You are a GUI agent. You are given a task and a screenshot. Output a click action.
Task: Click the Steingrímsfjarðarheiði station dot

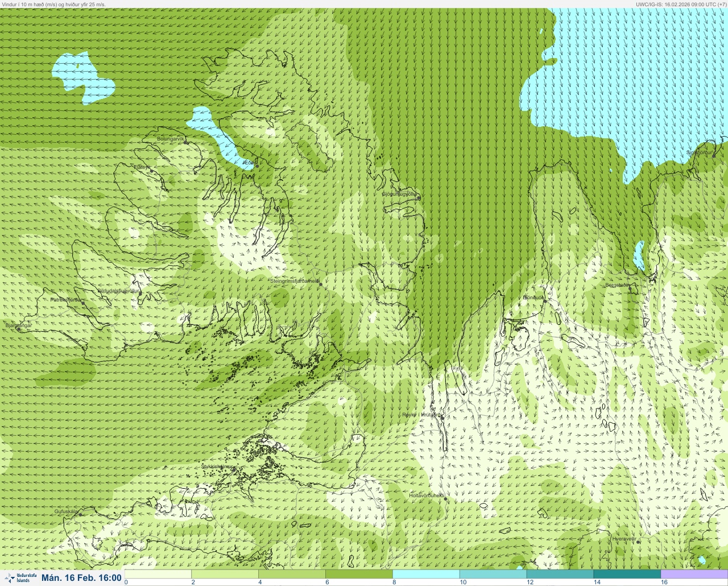point(320,284)
